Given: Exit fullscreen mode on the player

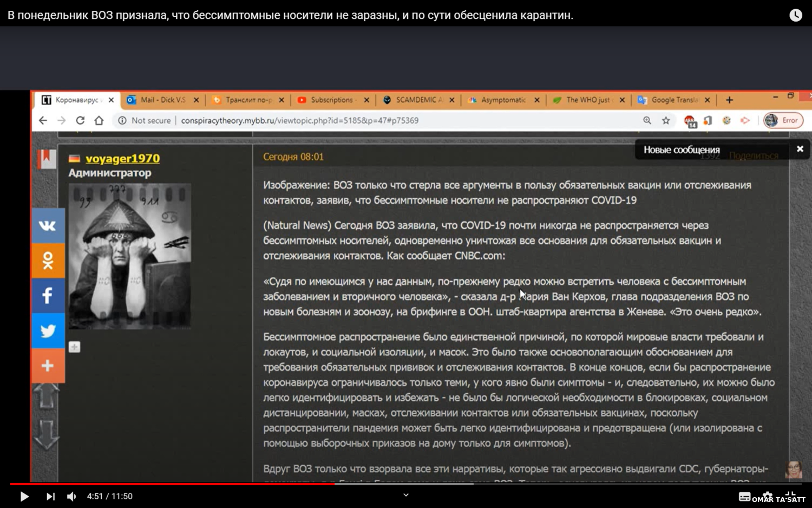Looking at the screenshot, I should point(790,496).
